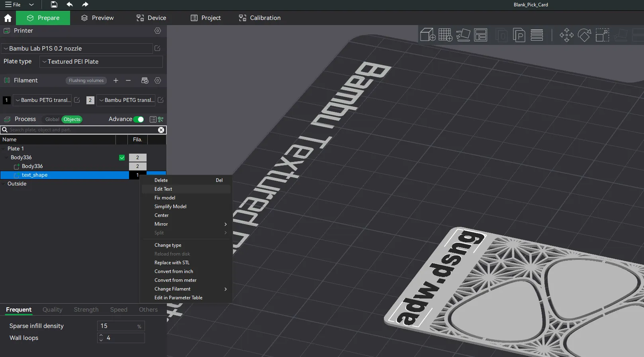
Task: Open the File menu
Action: [13, 5]
